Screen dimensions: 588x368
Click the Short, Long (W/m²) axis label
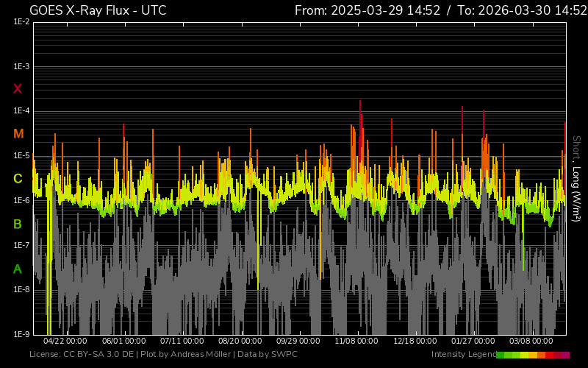[577, 179]
